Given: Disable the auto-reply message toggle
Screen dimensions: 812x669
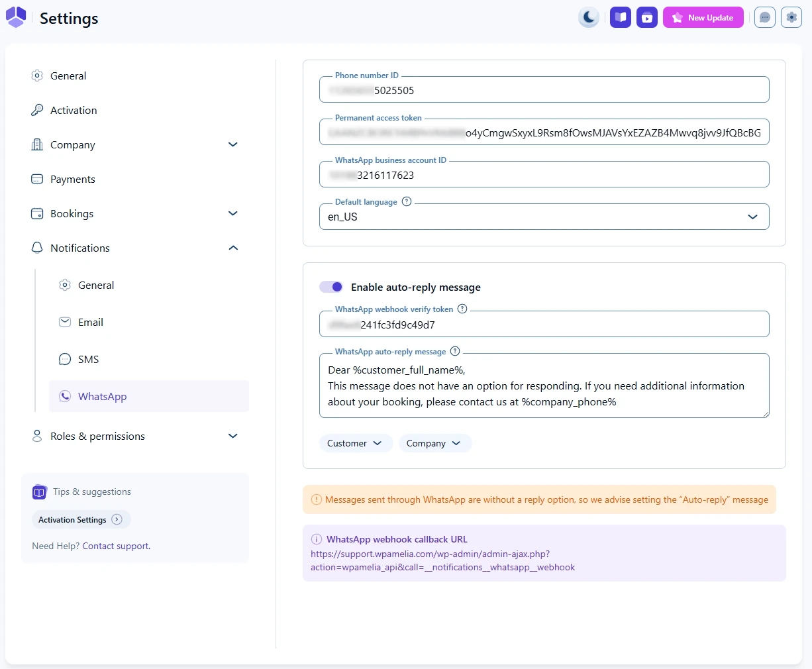Looking at the screenshot, I should [331, 287].
